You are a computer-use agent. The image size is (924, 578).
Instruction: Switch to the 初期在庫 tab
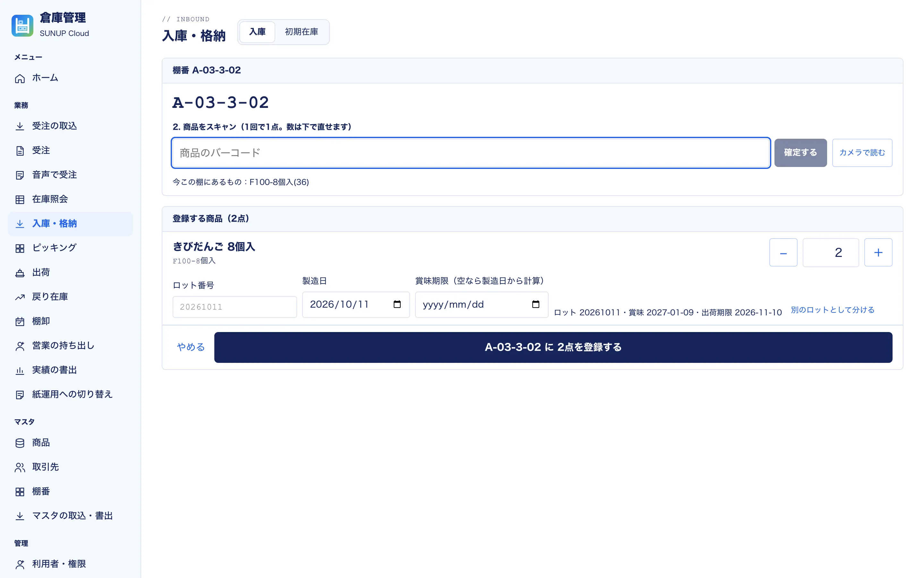[x=301, y=32]
